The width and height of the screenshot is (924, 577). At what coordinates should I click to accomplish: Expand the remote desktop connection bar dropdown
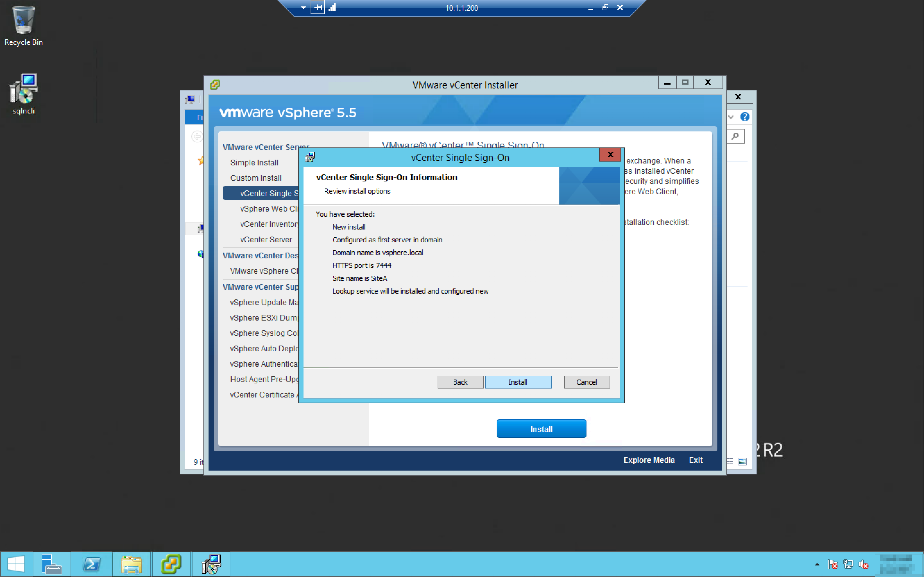coord(303,8)
